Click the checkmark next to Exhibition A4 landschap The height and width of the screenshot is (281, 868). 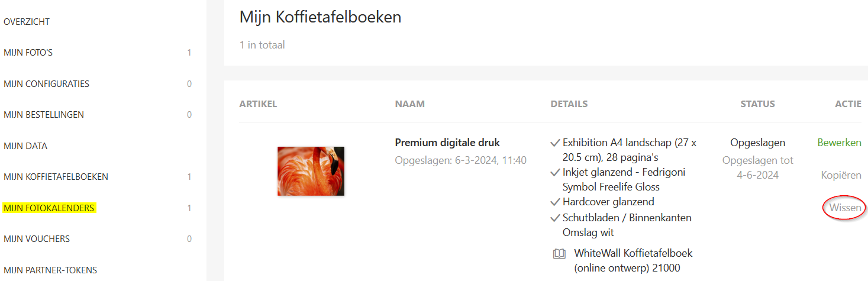click(555, 143)
